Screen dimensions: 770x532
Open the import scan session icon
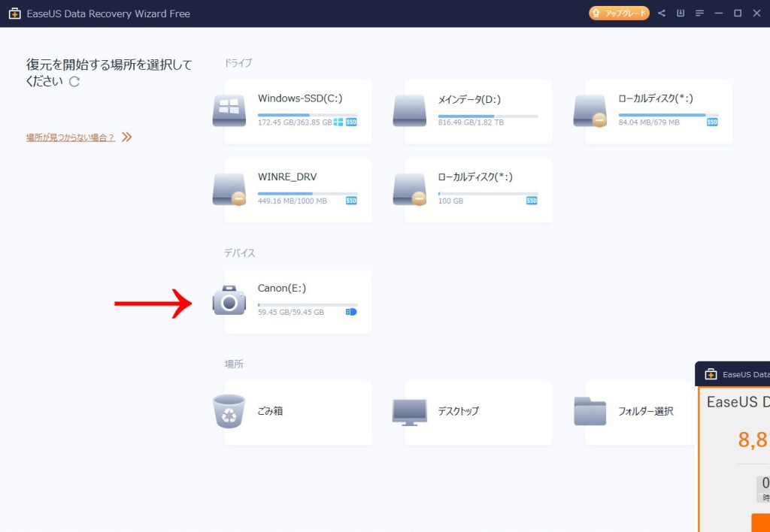[680, 14]
